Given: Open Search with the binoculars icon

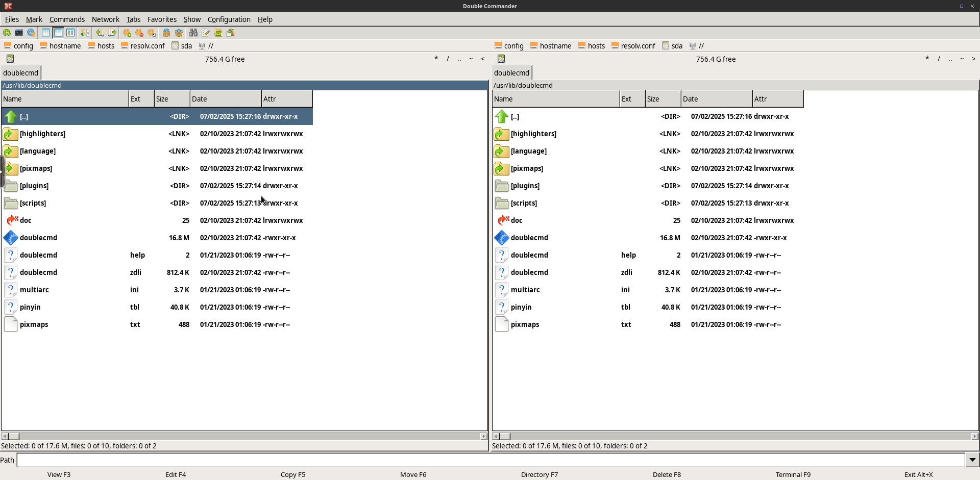Looking at the screenshot, I should coord(193,33).
